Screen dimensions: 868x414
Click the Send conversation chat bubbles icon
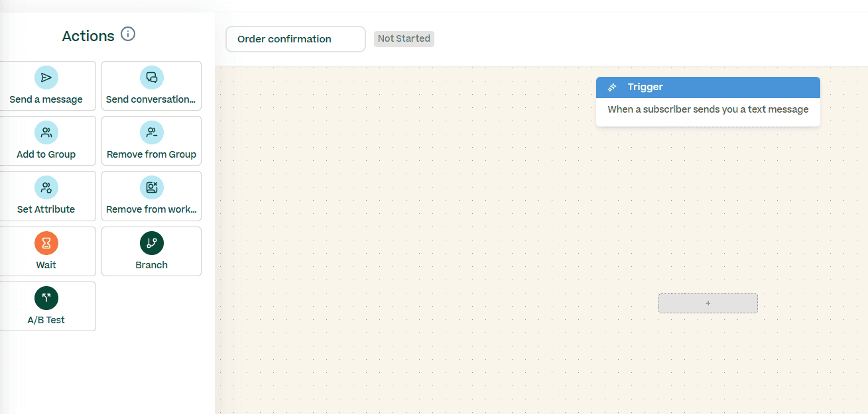click(x=152, y=78)
